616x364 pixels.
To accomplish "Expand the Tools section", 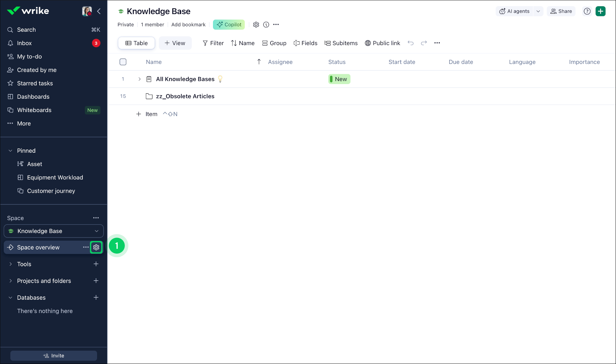I will pyautogui.click(x=10, y=264).
